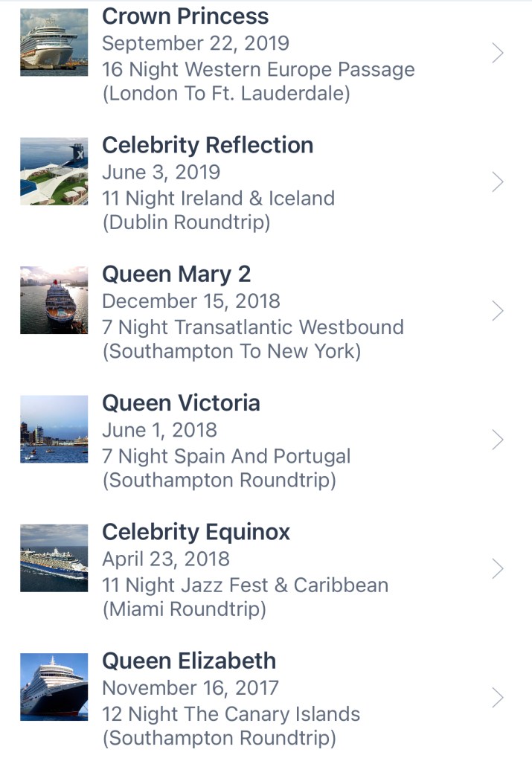Open the Queen Elizabeth ship thumbnail
Image resolution: width=532 pixels, height=761 pixels.
coord(54,687)
